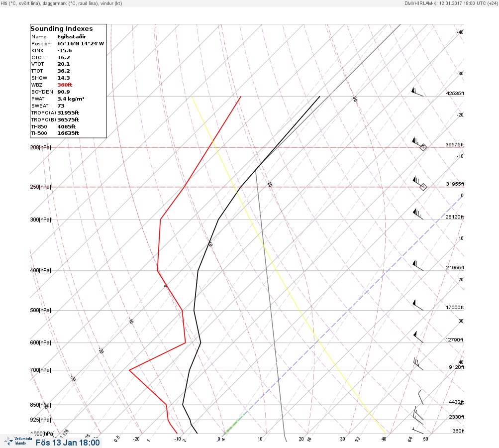Screen dimensions: 499x448
Task: Click the 700[hPa] pressure label
Action: 40,370
